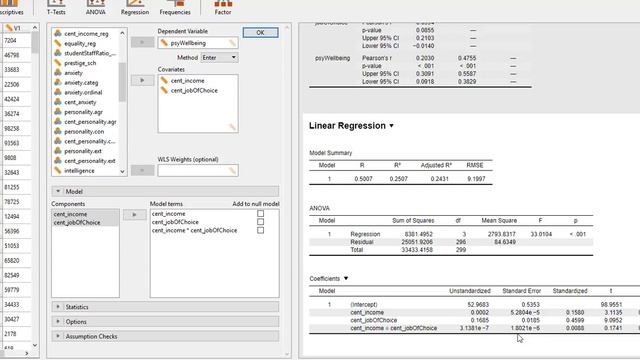Click the ANOVA table title
The width and height of the screenshot is (640, 360).
pyautogui.click(x=319, y=208)
